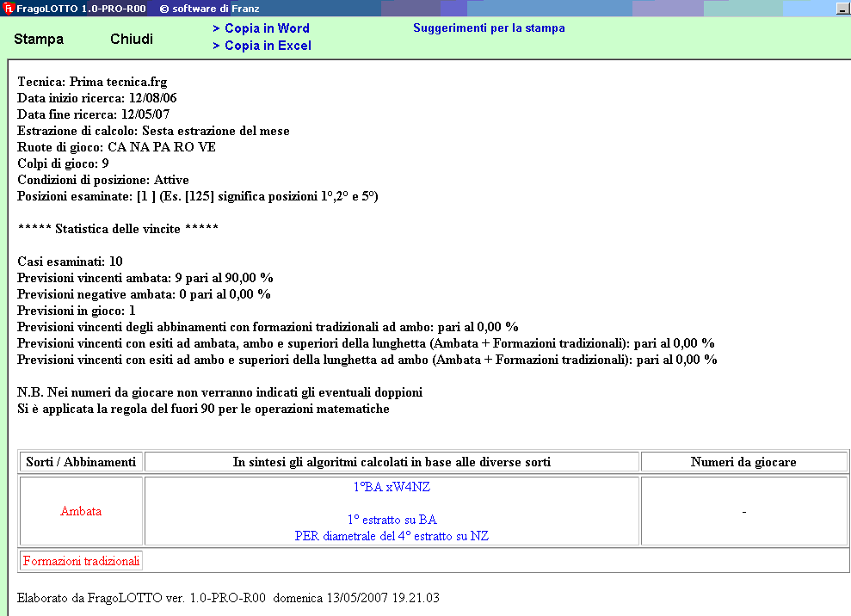Click the dash in Numeri da giocare cell
Image resolution: width=851 pixels, height=616 pixels.
[x=743, y=512]
